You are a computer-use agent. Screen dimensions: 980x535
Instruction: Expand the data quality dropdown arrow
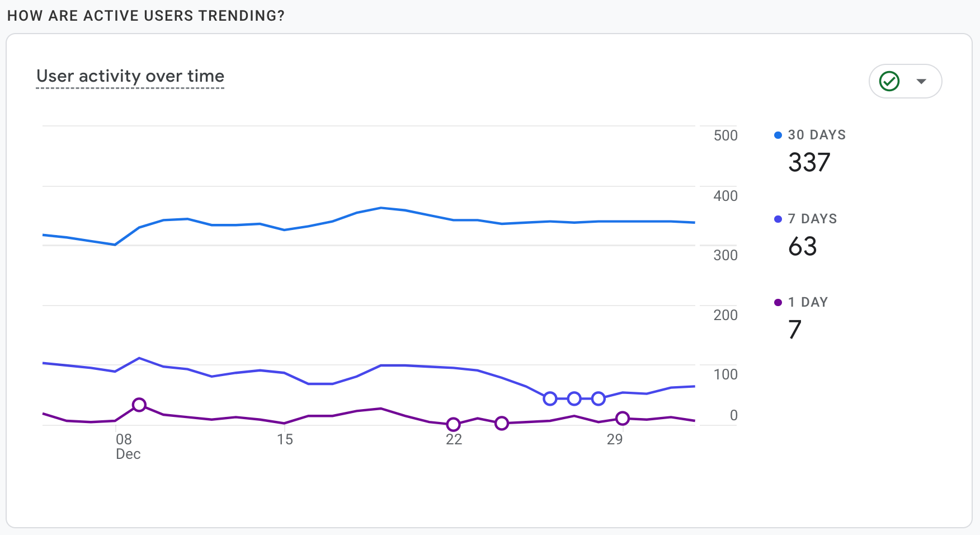click(x=921, y=81)
